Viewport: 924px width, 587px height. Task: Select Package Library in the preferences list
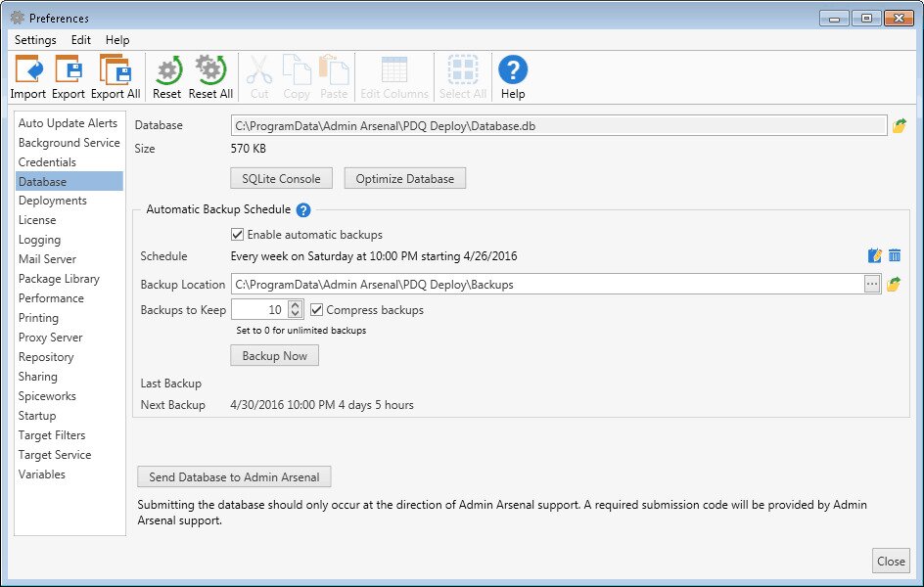pyautogui.click(x=59, y=279)
